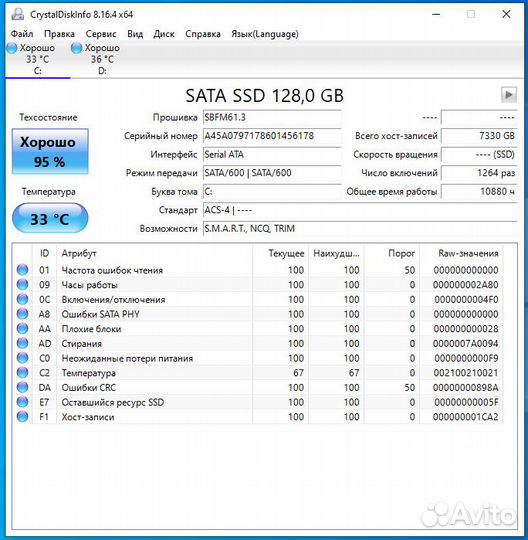528x540 pixels.
Task: Click the 1264 раз power-on count value
Action: click(479, 173)
